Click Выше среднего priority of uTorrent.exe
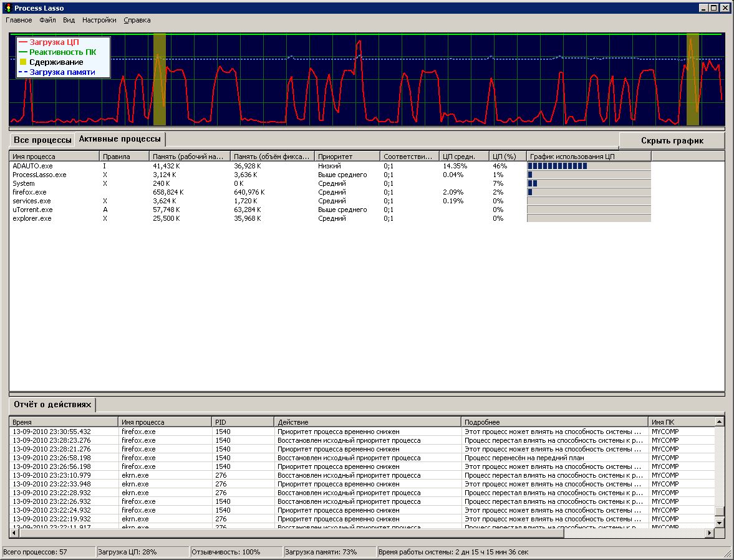The image size is (734, 560). [342, 210]
